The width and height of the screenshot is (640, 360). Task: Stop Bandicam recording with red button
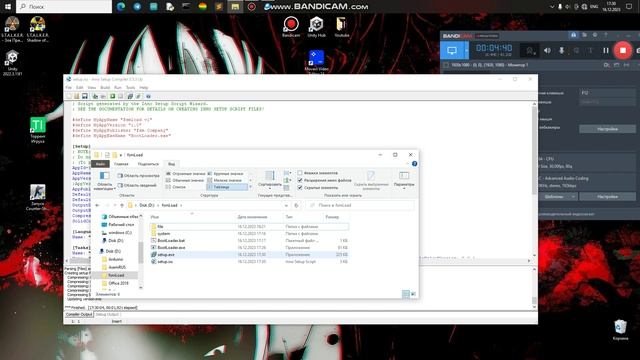coord(622,50)
